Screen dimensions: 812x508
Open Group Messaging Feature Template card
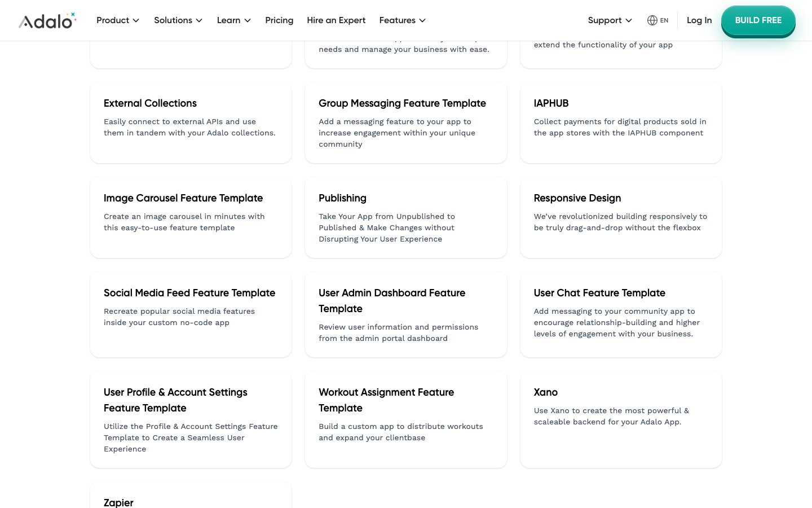pos(405,122)
